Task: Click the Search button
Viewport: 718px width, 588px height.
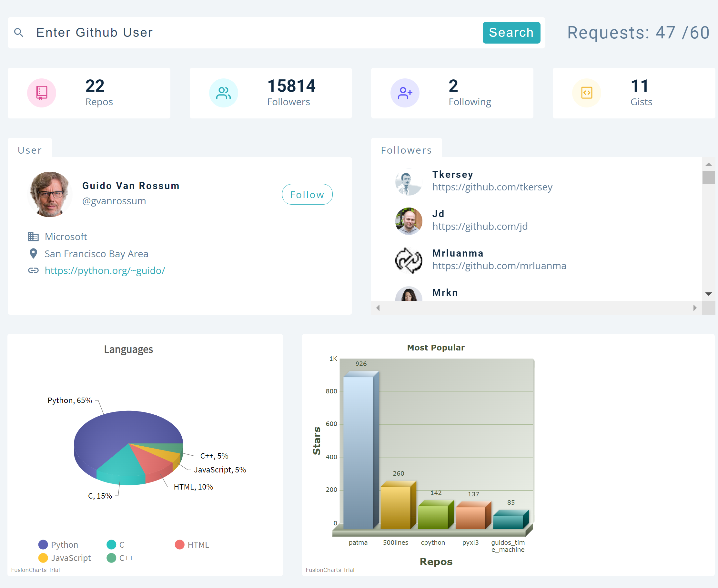Action: point(511,33)
